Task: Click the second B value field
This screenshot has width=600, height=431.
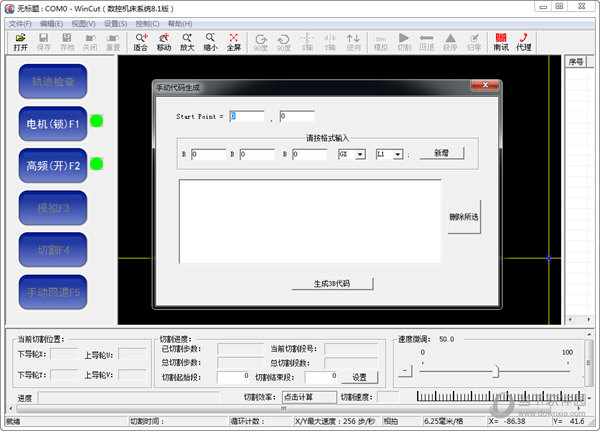Action: coord(257,154)
